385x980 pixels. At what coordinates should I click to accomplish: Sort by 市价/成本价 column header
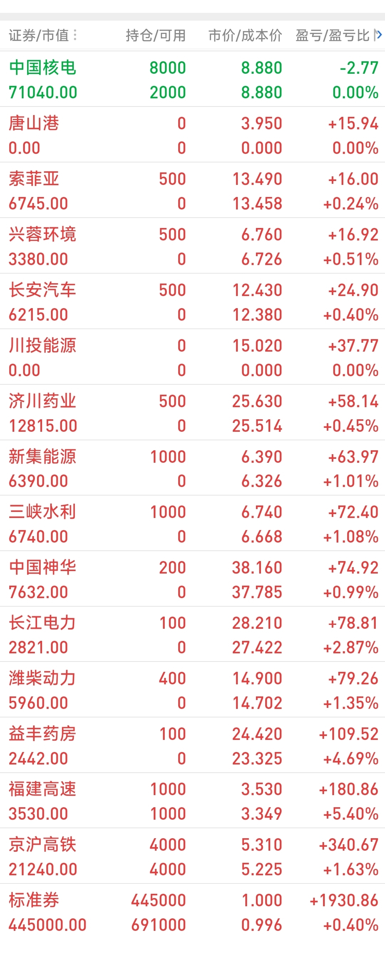(x=245, y=35)
